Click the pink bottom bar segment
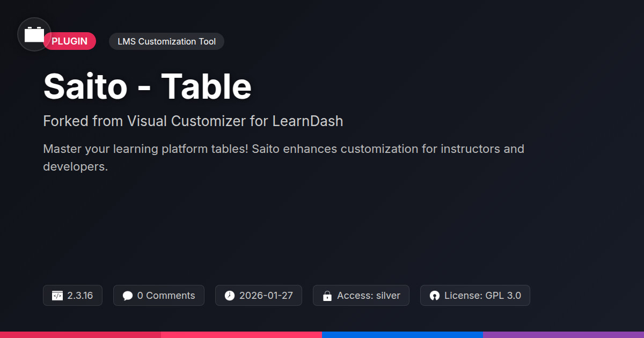This screenshot has height=338, width=644. [x=241, y=334]
